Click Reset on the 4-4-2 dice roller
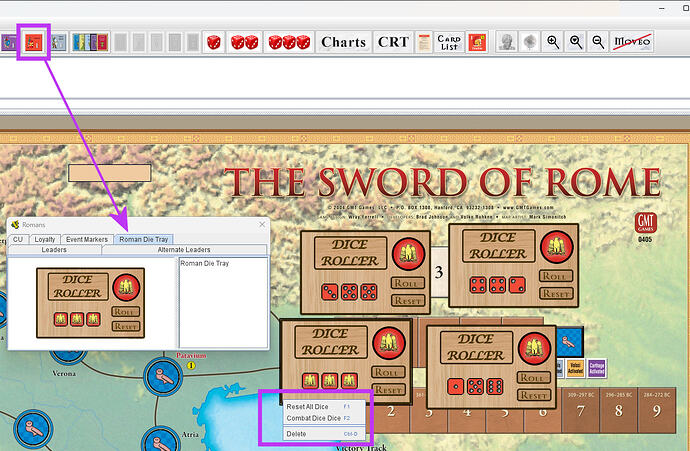The image size is (690, 451). (x=556, y=293)
